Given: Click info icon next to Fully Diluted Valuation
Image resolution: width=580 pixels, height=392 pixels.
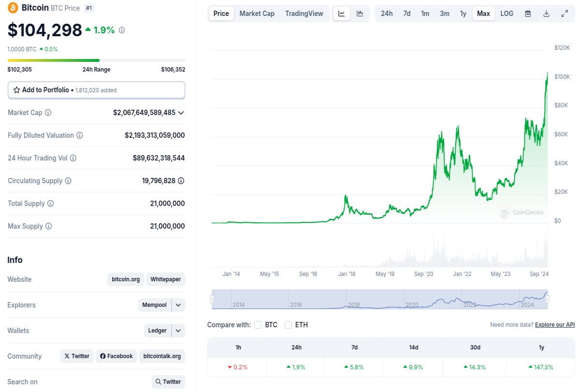Looking at the screenshot, I should point(80,135).
